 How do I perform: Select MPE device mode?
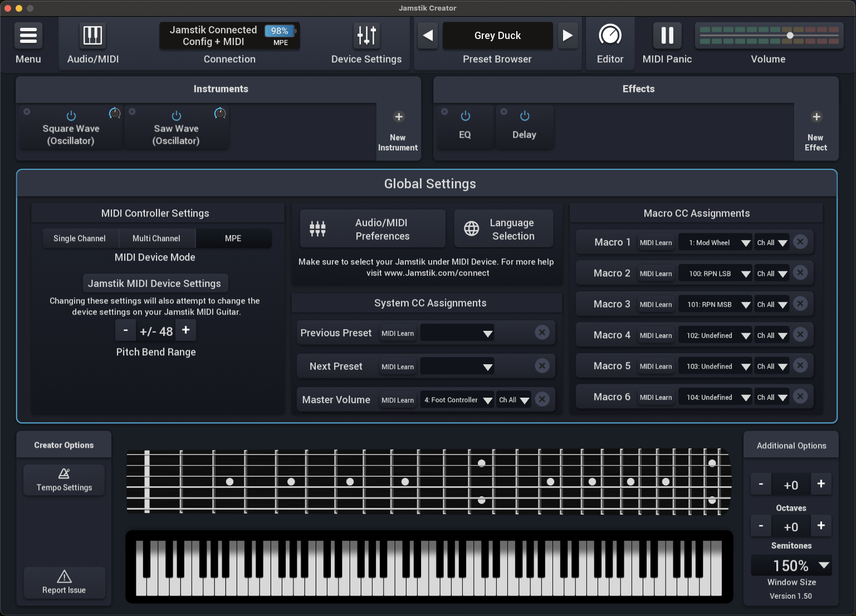click(x=233, y=238)
